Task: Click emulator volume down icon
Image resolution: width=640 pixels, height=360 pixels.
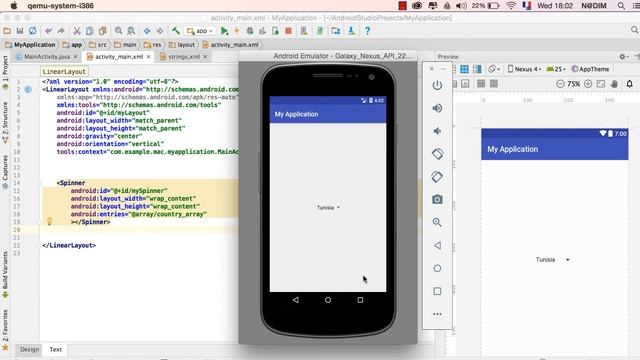Action: (437, 131)
